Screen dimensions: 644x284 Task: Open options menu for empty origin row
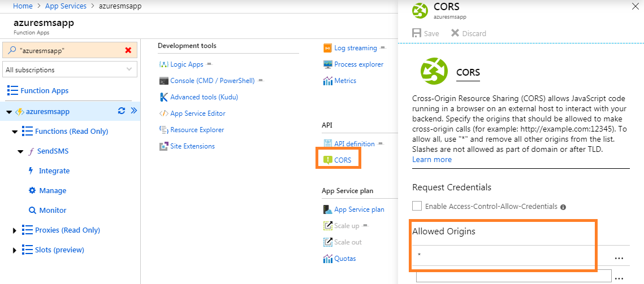click(x=619, y=279)
